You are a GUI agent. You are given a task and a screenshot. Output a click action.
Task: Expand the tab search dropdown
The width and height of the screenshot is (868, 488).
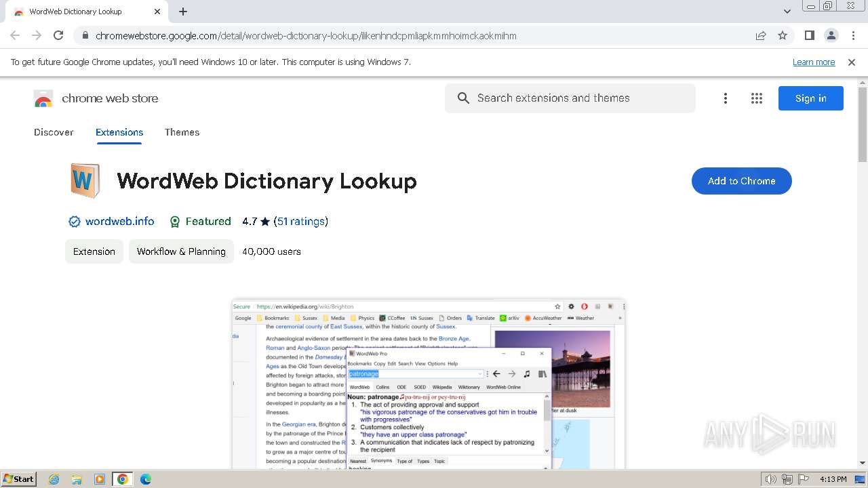click(787, 12)
